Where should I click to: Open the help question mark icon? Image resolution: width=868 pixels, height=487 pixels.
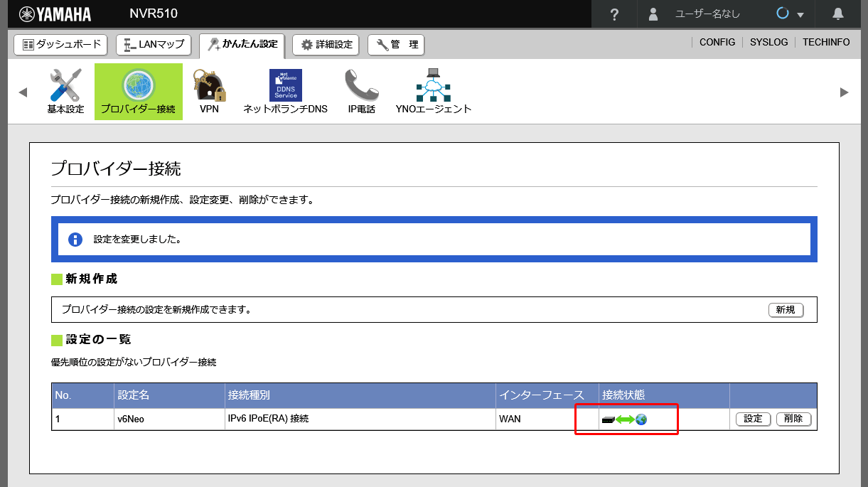click(x=615, y=14)
